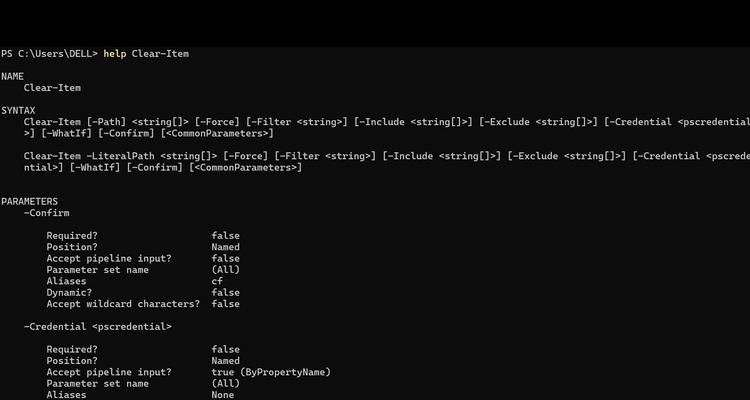Click 'Dynamic?' label under -Confirm
The height and width of the screenshot is (400, 750).
point(69,292)
